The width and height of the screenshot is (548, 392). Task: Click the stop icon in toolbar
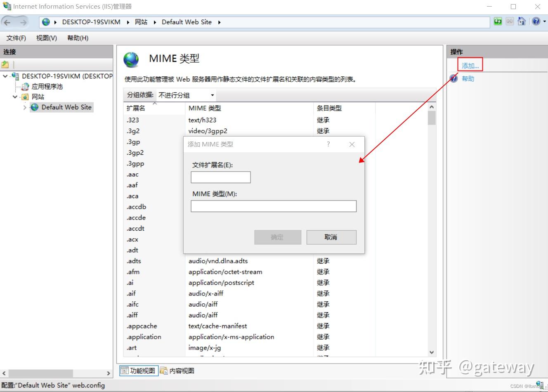coord(510,21)
